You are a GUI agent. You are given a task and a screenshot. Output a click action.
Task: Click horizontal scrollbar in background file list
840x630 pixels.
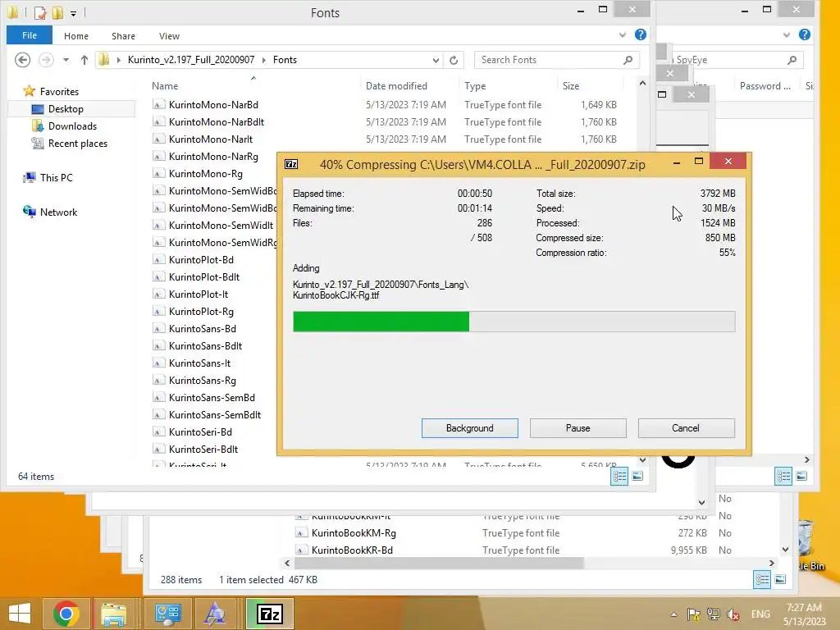click(438, 563)
